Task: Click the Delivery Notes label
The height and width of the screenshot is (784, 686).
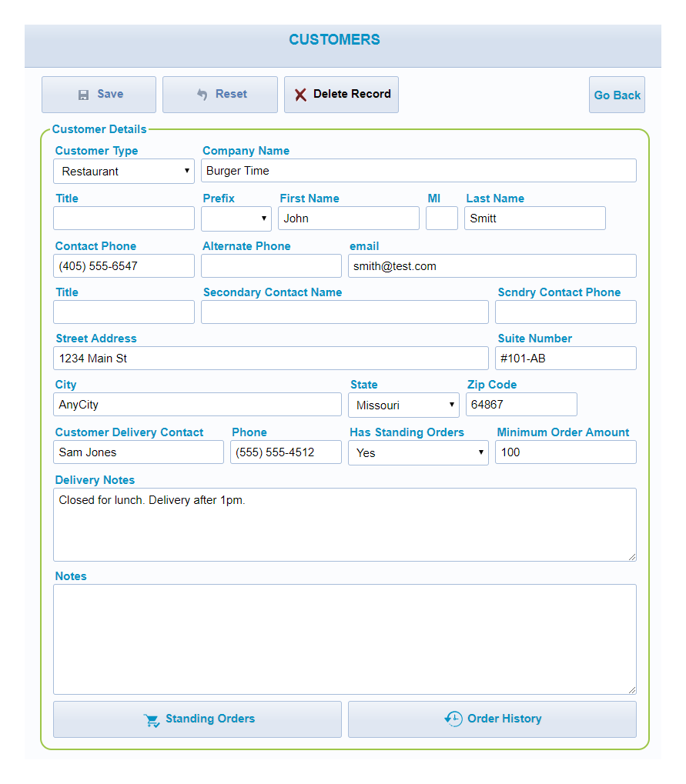Action: [95, 480]
